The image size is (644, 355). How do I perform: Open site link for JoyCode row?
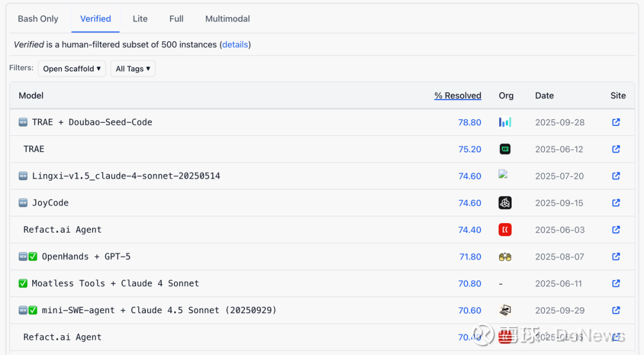[x=615, y=203]
